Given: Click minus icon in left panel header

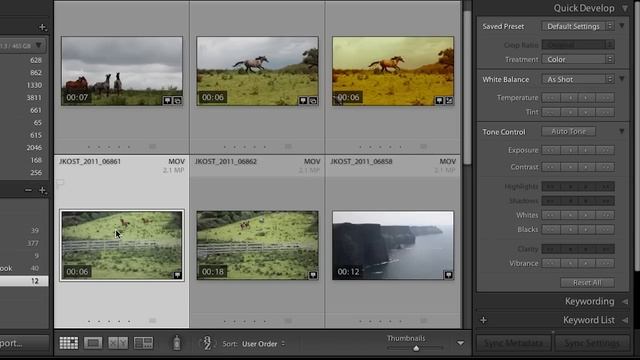Looking at the screenshot, I should point(28,190).
